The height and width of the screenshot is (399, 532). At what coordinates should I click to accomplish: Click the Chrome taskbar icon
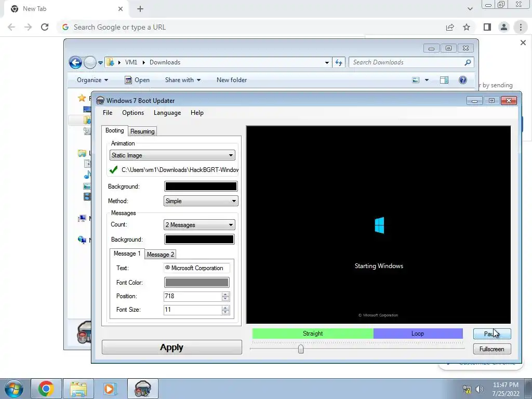point(46,389)
